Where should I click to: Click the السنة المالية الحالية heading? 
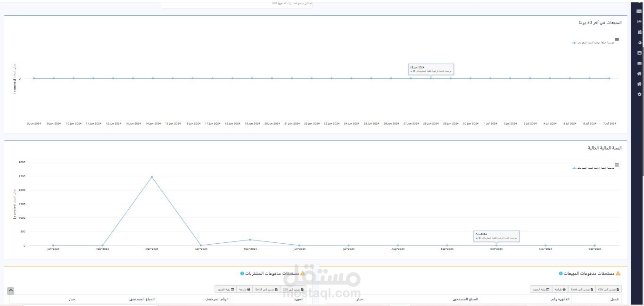coord(604,148)
